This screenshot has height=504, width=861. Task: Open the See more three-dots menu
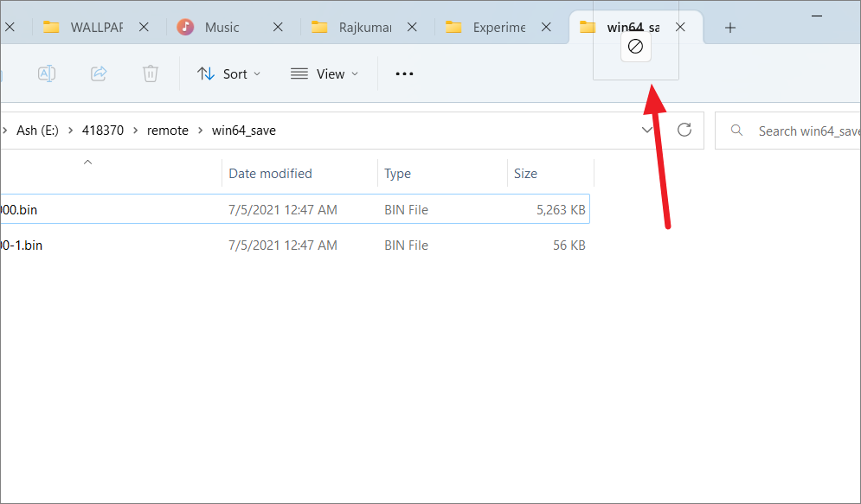coord(405,74)
